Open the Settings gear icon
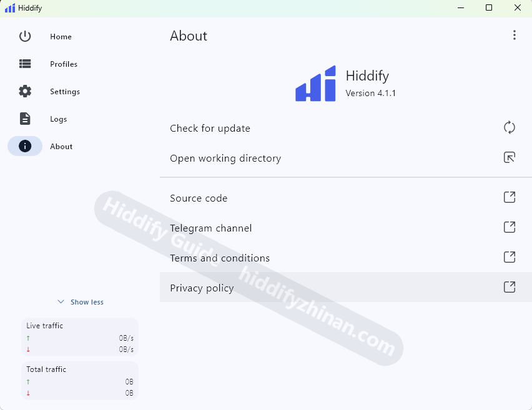The height and width of the screenshot is (410, 532). [x=25, y=91]
